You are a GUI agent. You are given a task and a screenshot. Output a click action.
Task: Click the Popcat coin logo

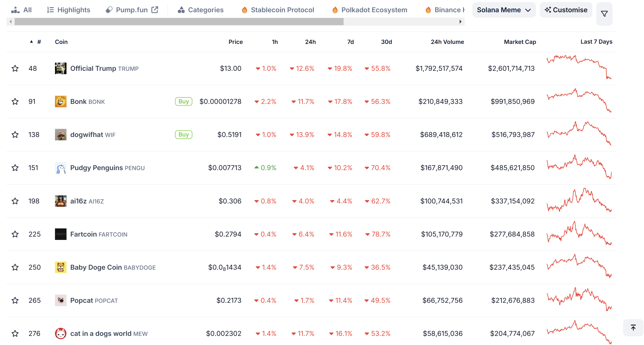click(61, 300)
